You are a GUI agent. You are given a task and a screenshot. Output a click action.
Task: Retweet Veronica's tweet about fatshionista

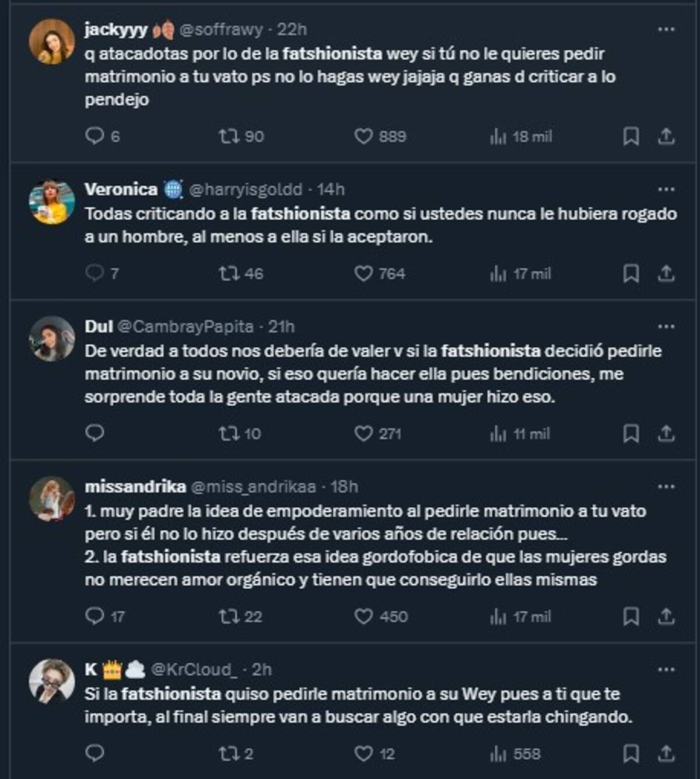[x=228, y=273]
